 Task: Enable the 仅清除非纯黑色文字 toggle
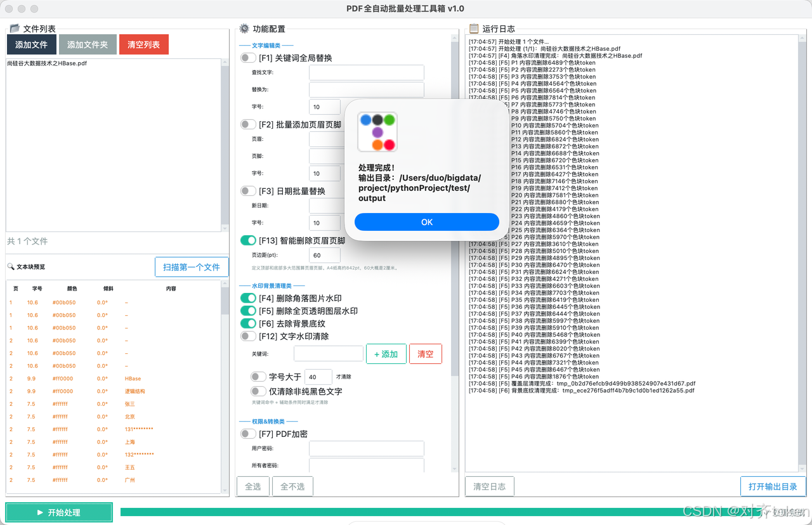click(x=258, y=391)
